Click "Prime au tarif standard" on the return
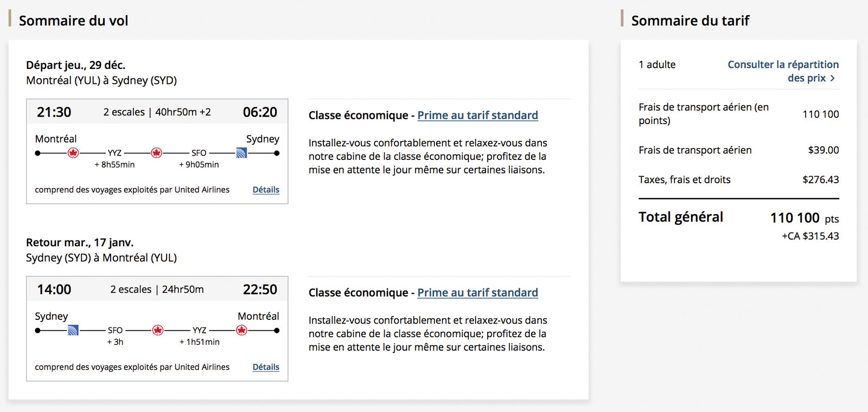This screenshot has width=868, height=412. coord(477,292)
